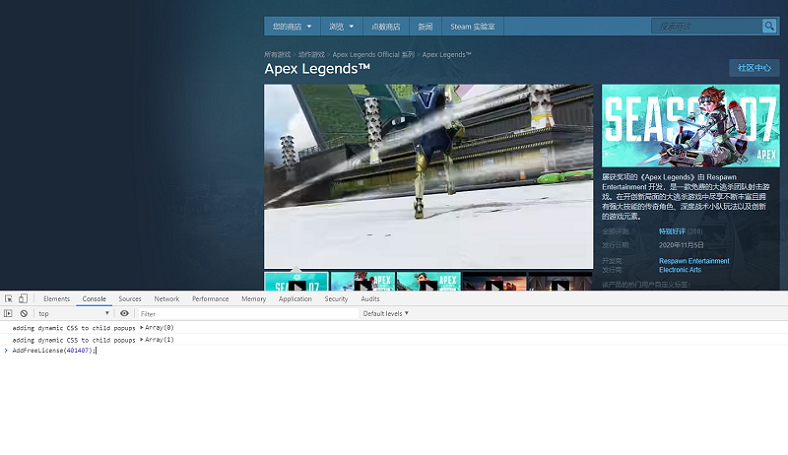Expand the Array(0) console entry
Screen dimensions: 788x455
pyautogui.click(x=157, y=327)
